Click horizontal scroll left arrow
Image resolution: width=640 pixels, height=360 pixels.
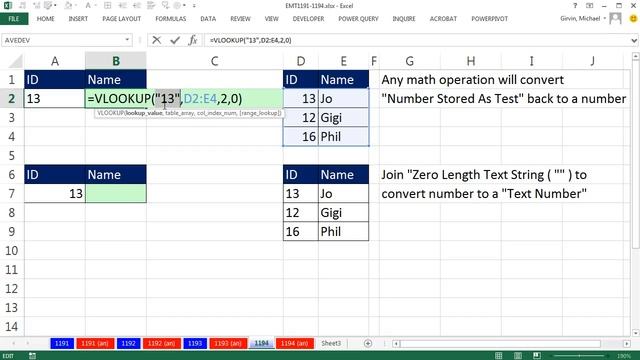396,344
